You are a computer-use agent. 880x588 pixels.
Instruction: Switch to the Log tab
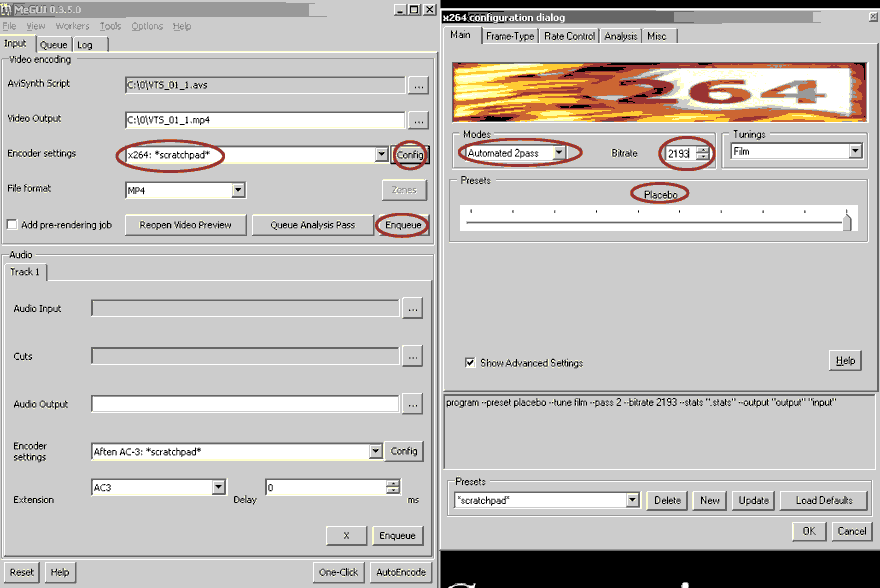(x=85, y=45)
